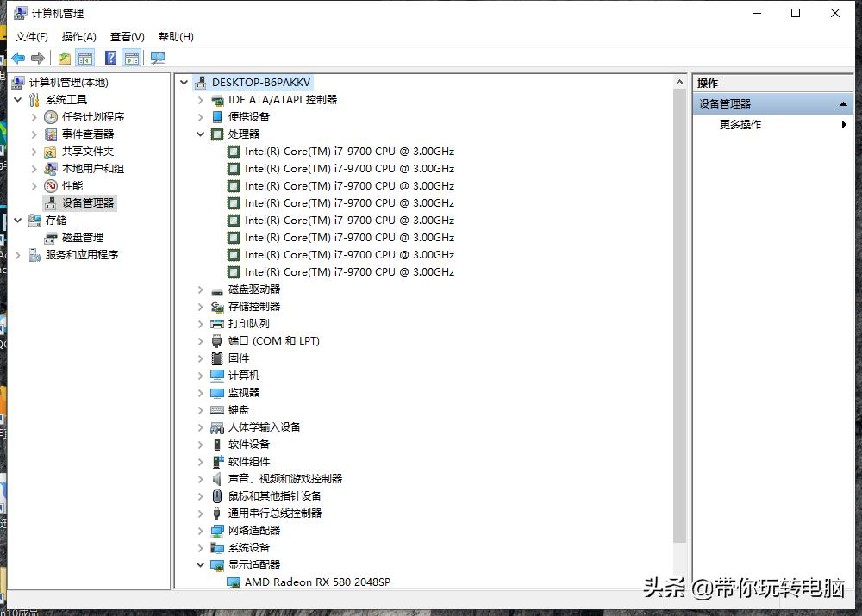This screenshot has width=862, height=616.
Task: Click 声音、视频和游戏控制器 speaker icon
Action: point(218,479)
